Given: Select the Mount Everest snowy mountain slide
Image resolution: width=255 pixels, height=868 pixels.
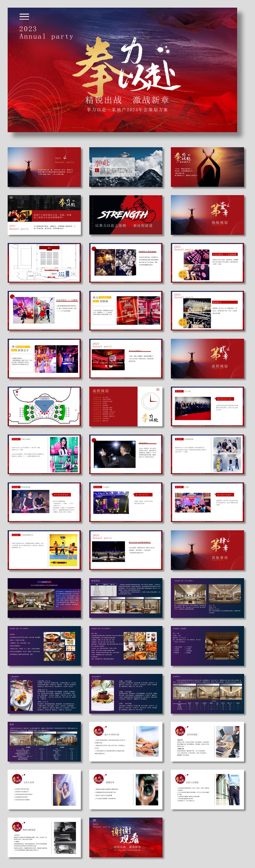Looking at the screenshot, I should pos(125,167).
